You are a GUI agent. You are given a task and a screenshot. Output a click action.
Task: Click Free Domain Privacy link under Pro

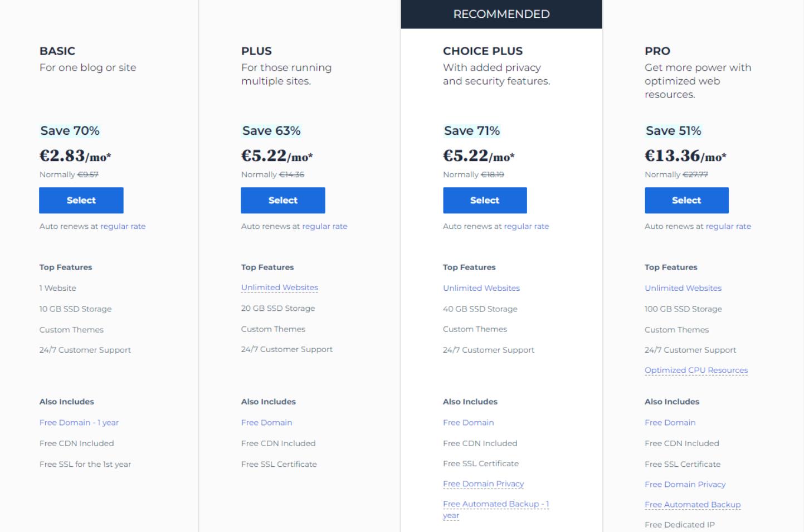(x=685, y=484)
